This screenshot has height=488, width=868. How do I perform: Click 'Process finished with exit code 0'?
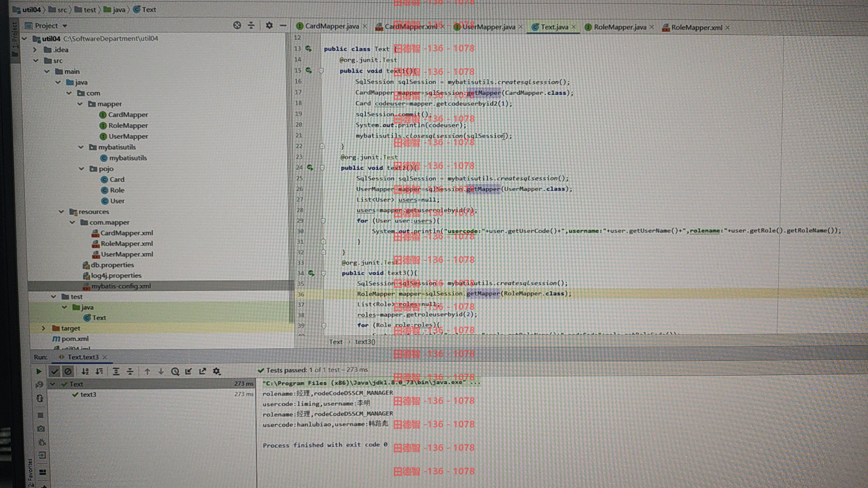coord(325,445)
